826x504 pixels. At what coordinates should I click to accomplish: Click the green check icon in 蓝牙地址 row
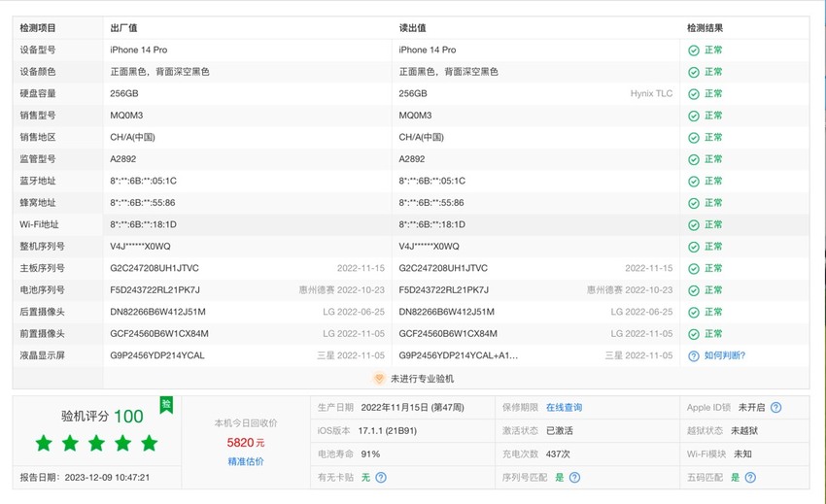(x=694, y=182)
